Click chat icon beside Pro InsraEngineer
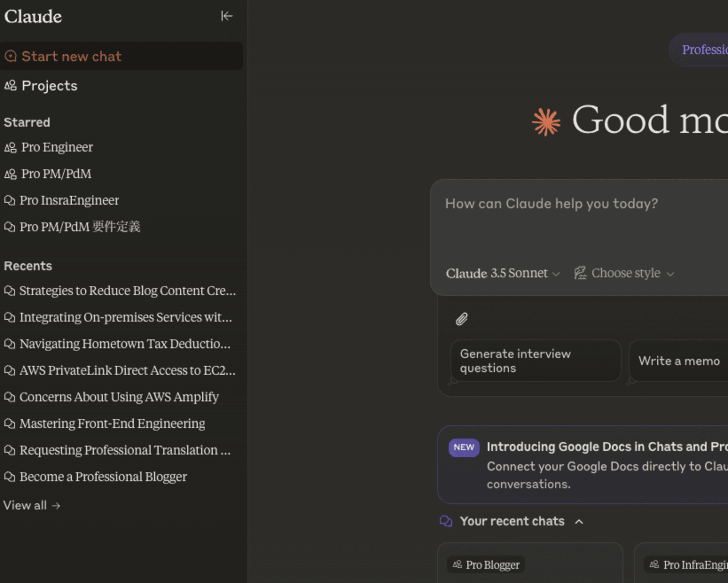 pos(10,200)
